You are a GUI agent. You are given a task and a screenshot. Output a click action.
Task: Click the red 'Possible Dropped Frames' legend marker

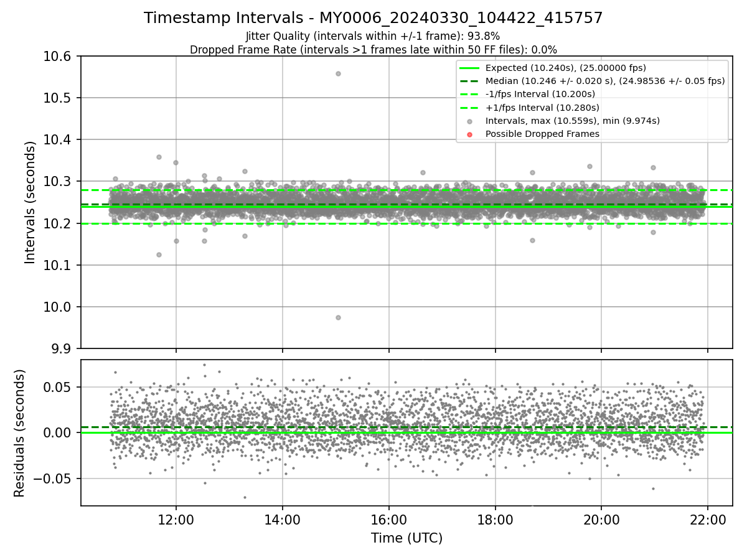coord(470,134)
